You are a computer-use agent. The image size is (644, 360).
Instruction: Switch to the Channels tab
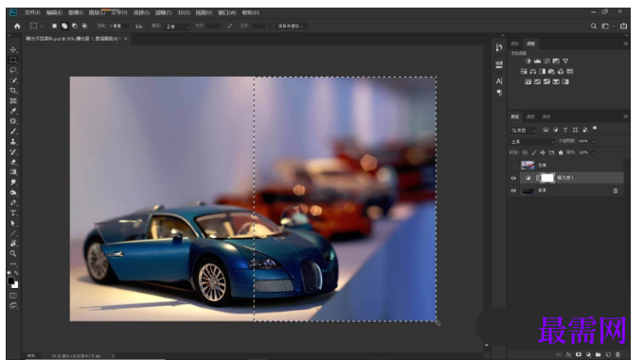(530, 117)
